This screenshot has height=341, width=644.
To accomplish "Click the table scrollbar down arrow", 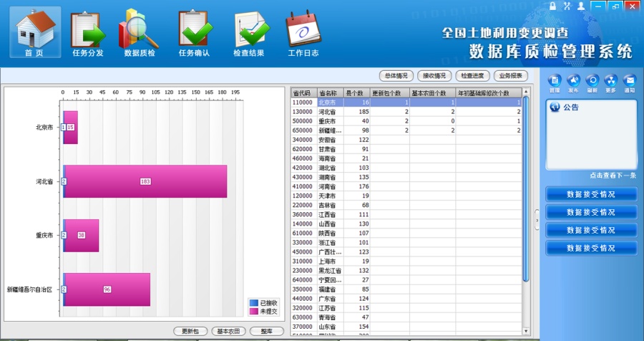I will click(x=526, y=331).
